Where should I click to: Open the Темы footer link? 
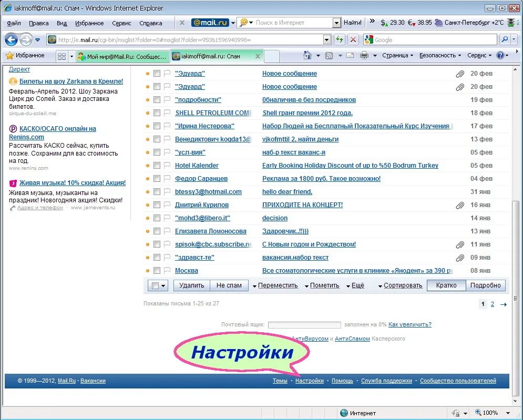click(x=280, y=381)
